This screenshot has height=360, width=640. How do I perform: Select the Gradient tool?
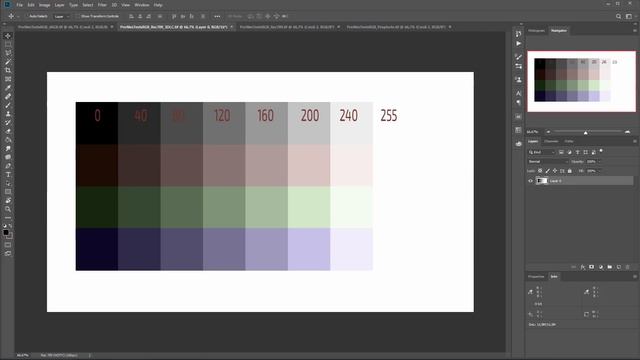click(8, 140)
